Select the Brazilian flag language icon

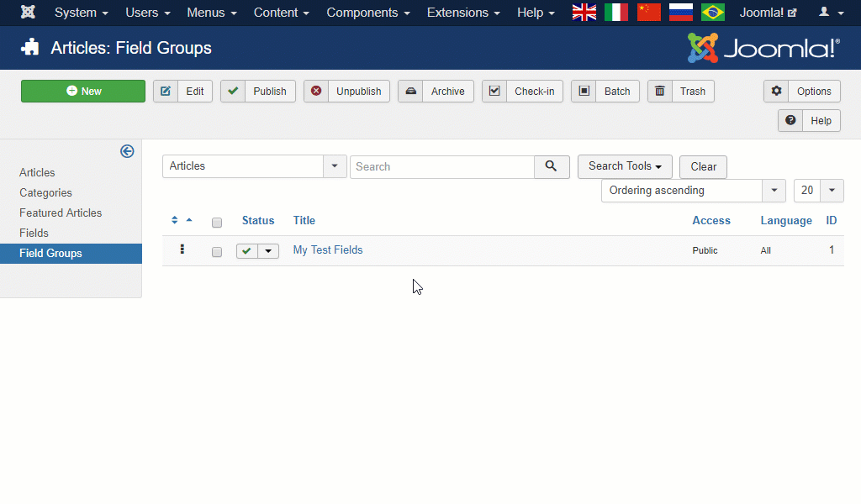click(x=712, y=12)
